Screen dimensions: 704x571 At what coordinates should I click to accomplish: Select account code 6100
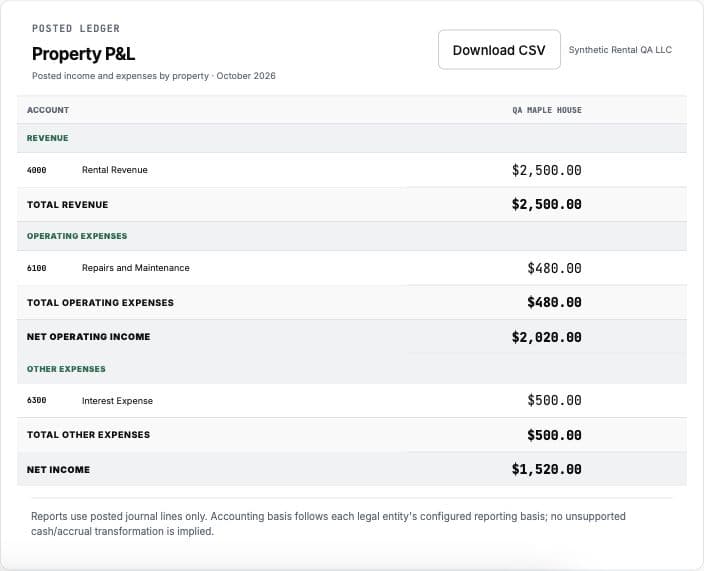click(36, 268)
